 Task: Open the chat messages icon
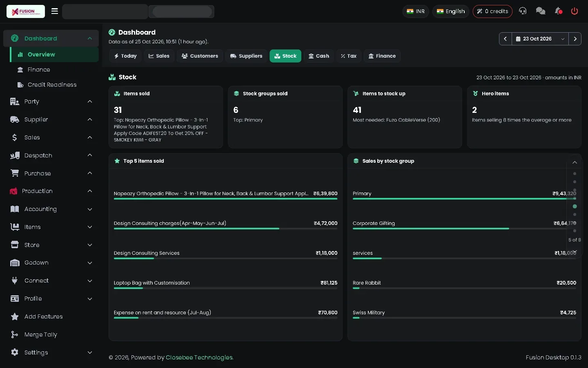(x=541, y=11)
